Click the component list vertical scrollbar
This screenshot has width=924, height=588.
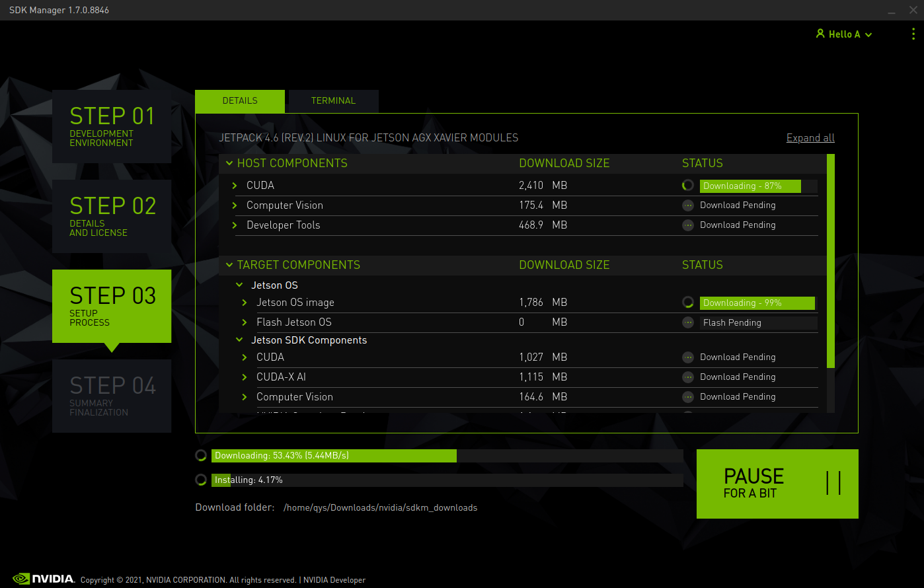click(831, 261)
